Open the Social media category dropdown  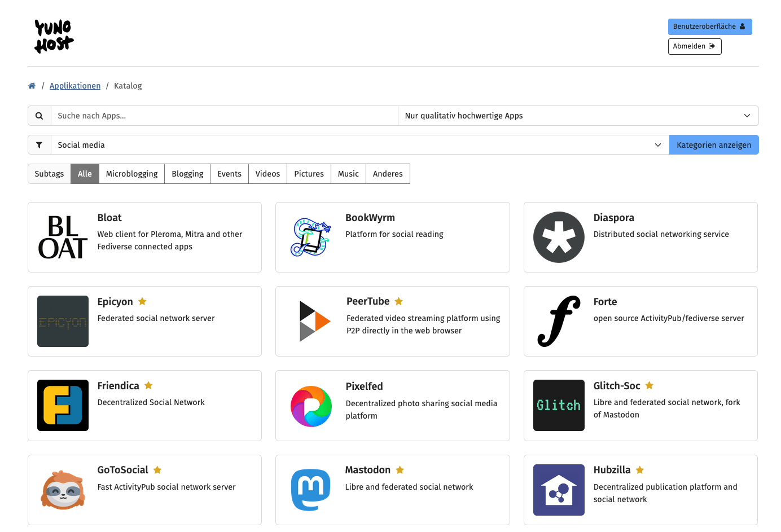click(x=360, y=145)
